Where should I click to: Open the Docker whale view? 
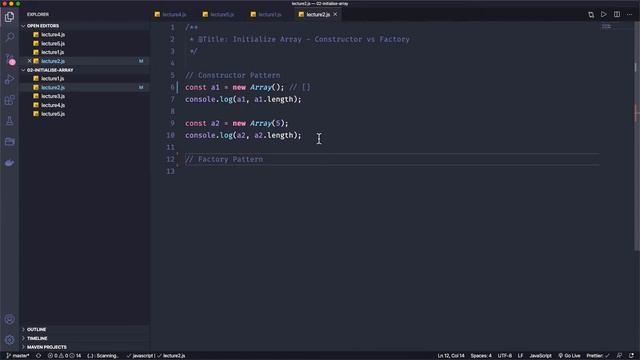9,163
